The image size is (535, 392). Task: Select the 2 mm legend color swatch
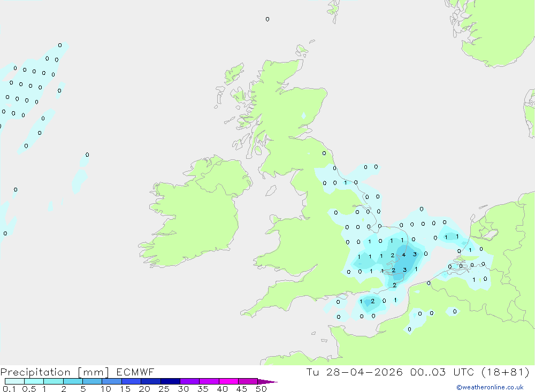73,381
